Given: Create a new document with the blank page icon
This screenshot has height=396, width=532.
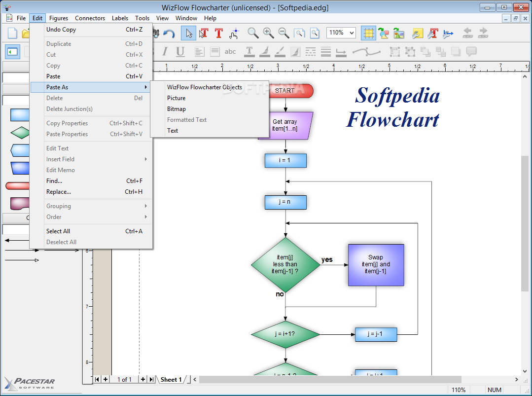Looking at the screenshot, I should 12,33.
